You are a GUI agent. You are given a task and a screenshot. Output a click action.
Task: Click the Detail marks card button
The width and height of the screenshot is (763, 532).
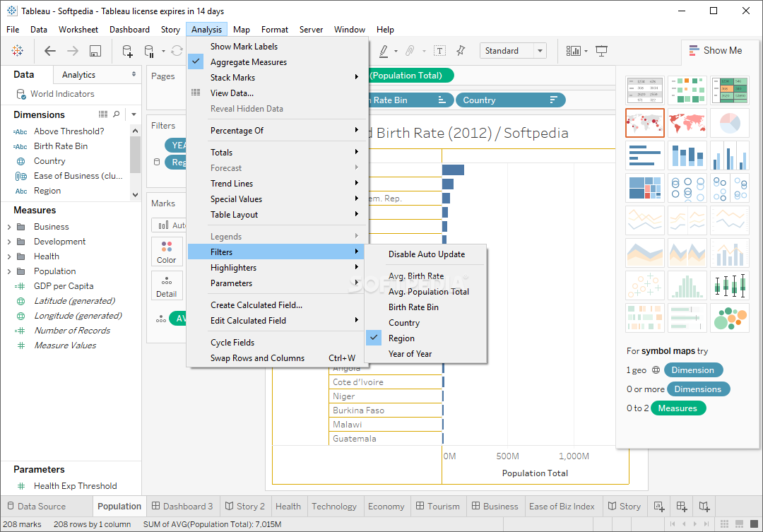coord(167,285)
